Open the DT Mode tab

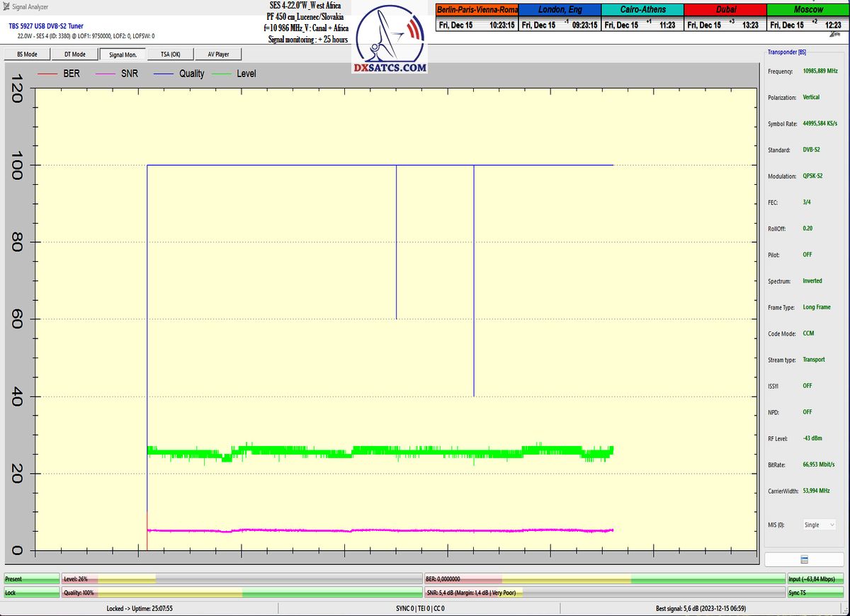pyautogui.click(x=74, y=55)
